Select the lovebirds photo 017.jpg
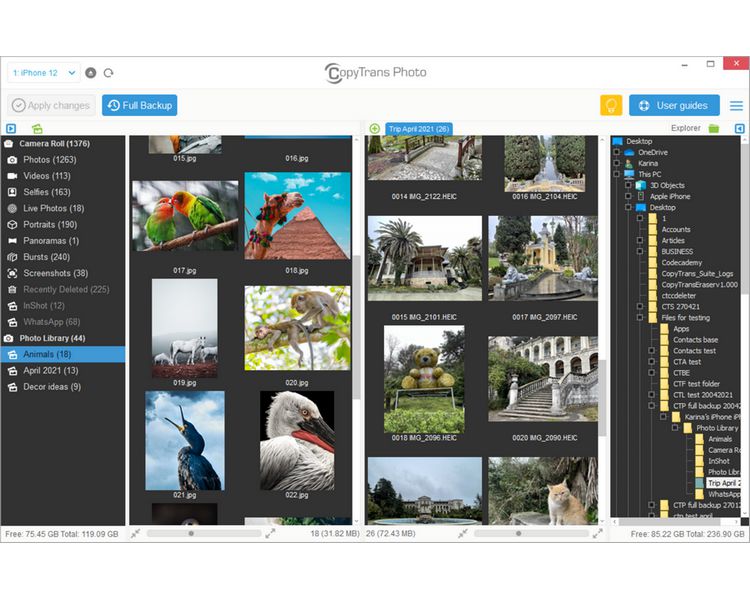This screenshot has height=600, width=750. tap(185, 216)
